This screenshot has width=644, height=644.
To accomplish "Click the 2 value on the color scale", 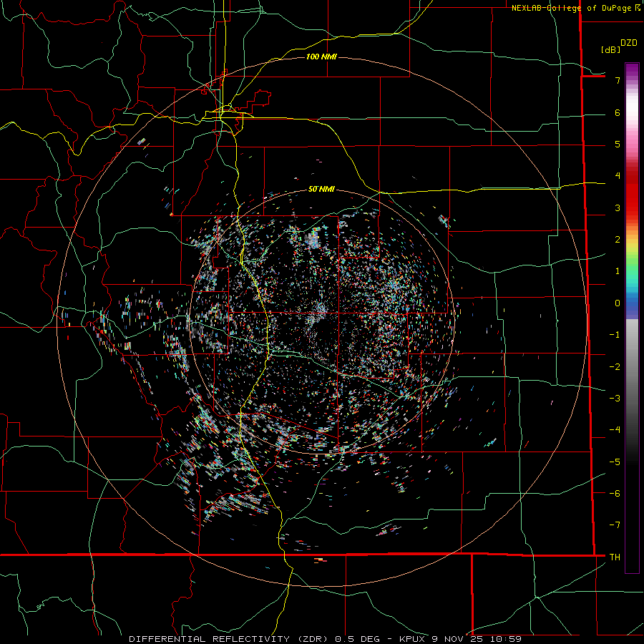I will pos(618,239).
